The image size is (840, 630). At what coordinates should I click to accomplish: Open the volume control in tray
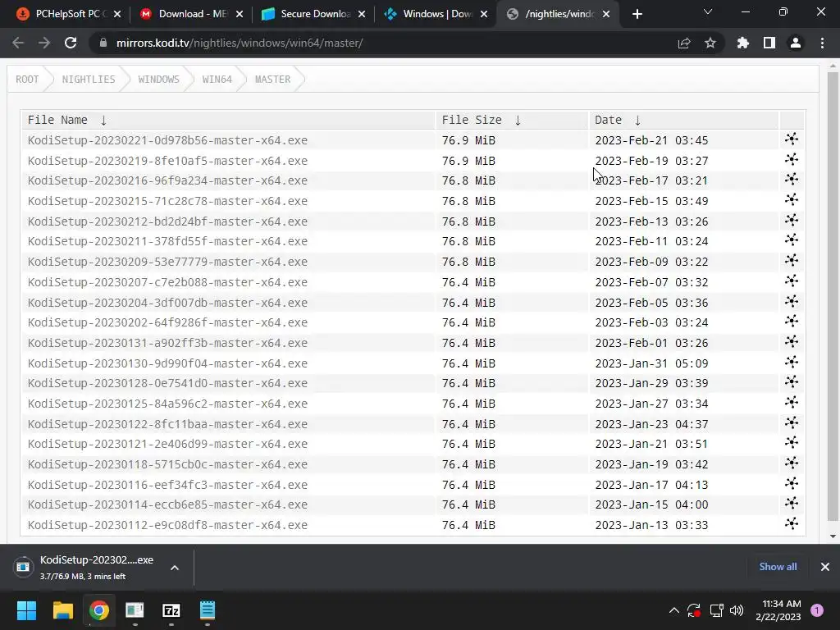(x=737, y=610)
